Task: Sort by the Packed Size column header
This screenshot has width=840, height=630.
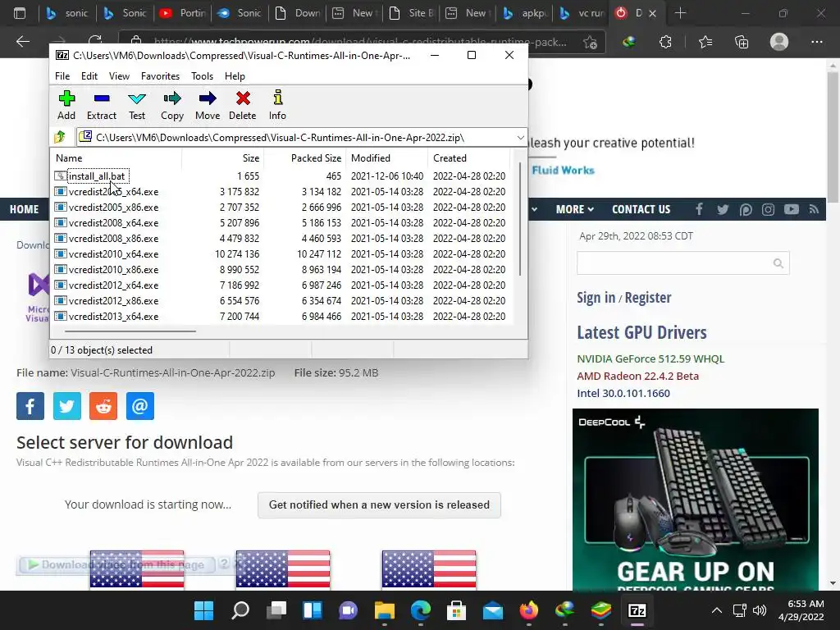Action: pos(305,158)
